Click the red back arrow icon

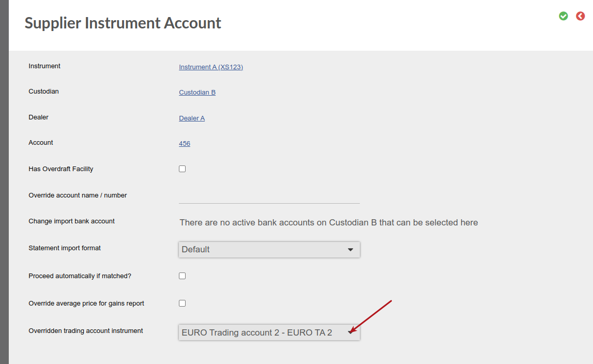pyautogui.click(x=580, y=16)
